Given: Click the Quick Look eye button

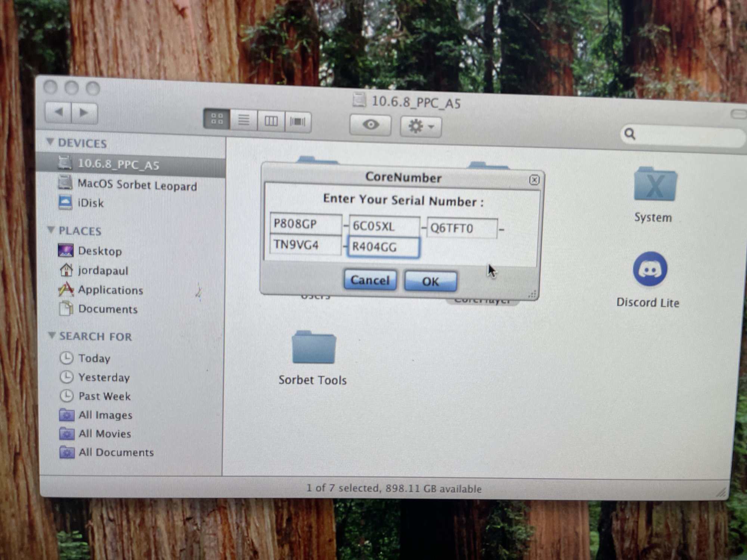Looking at the screenshot, I should (370, 125).
